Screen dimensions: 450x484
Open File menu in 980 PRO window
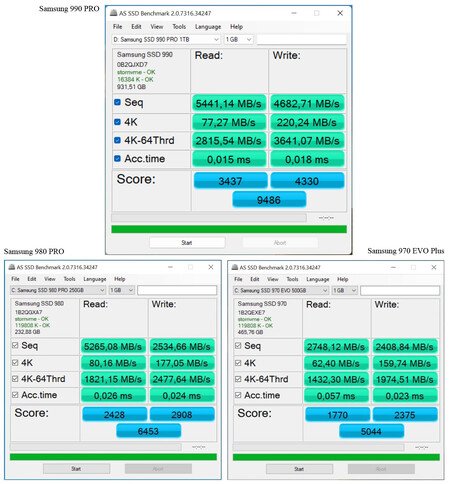pos(15,279)
